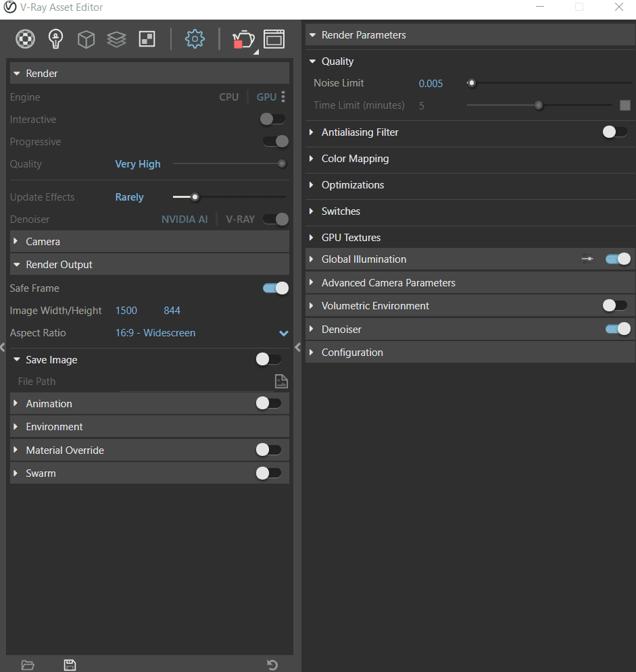Image resolution: width=636 pixels, height=672 pixels.
Task: Toggle the Interactive render switch
Action: pos(272,120)
